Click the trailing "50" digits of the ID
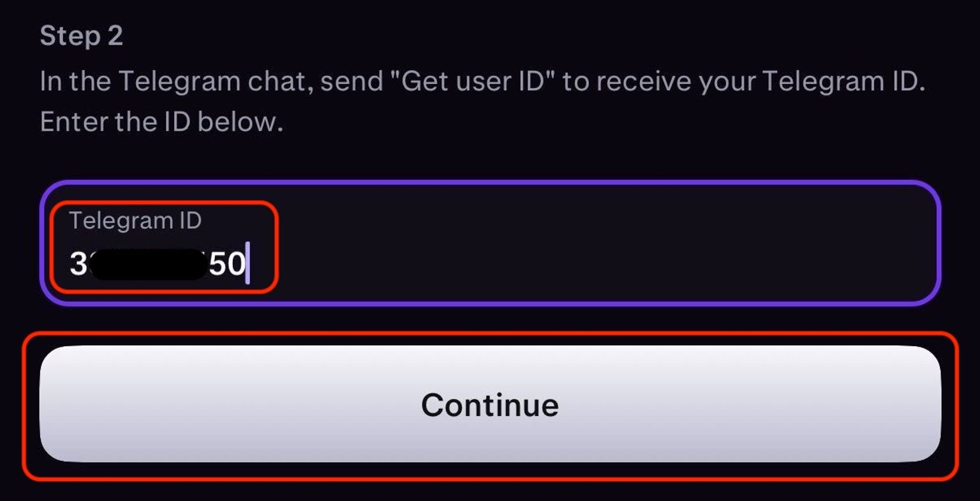Screen dimensions: 980x501 click(227, 264)
